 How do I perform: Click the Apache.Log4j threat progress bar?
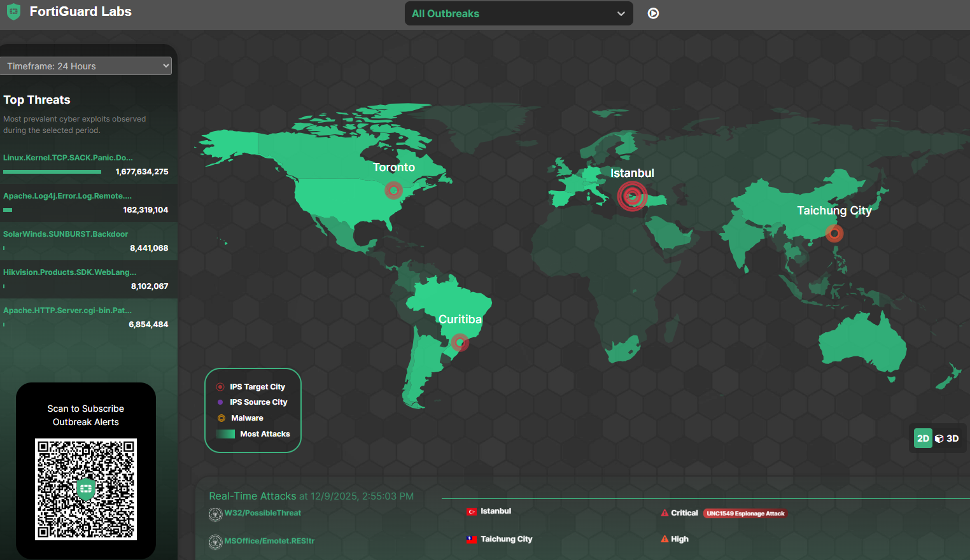(7, 210)
